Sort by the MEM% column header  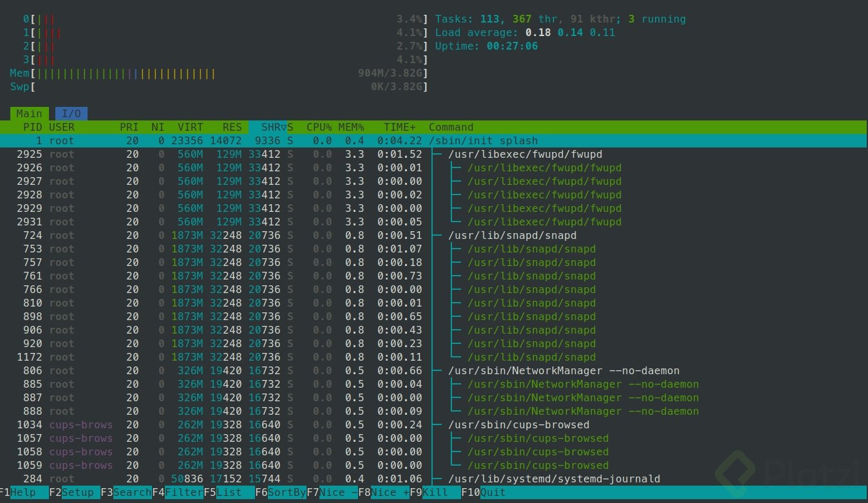tap(351, 128)
